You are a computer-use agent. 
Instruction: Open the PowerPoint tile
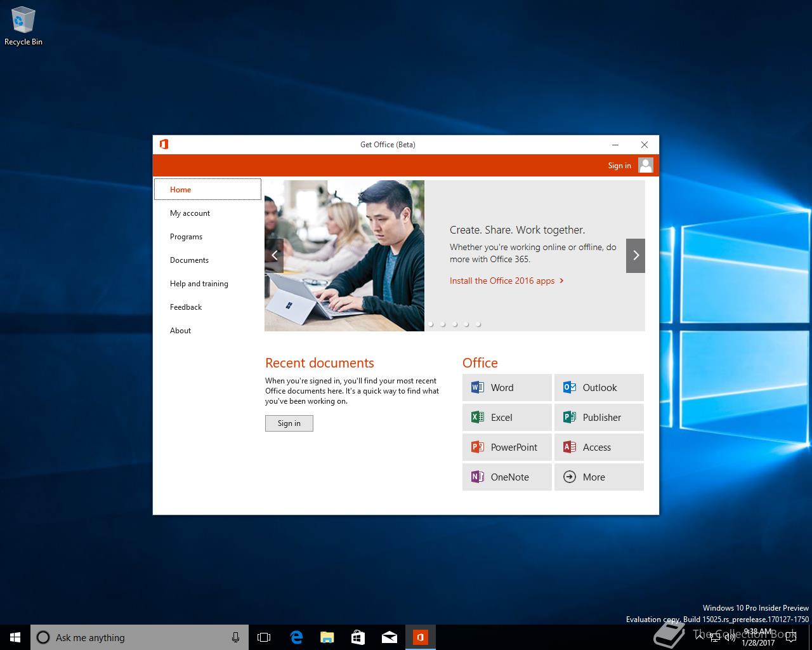pos(507,447)
